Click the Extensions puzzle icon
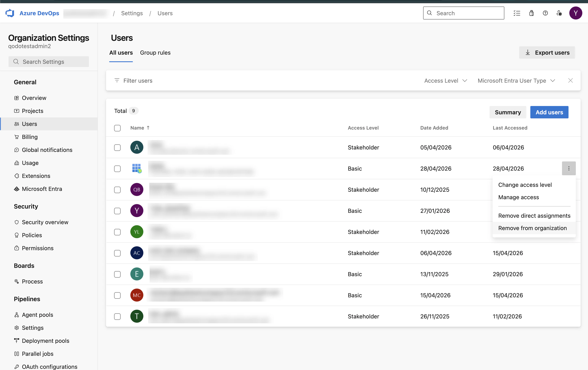588x370 pixels. click(17, 176)
